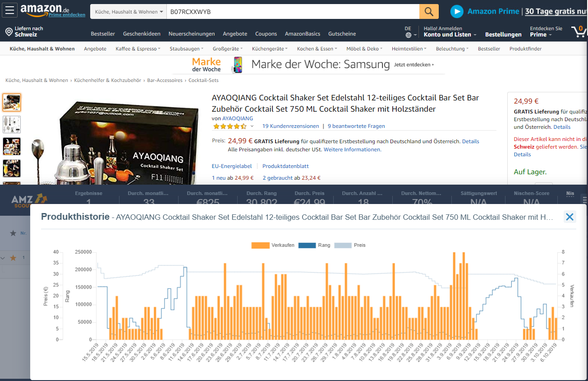Select the first product thumbnail
This screenshot has height=381, width=588.
pyautogui.click(x=12, y=103)
